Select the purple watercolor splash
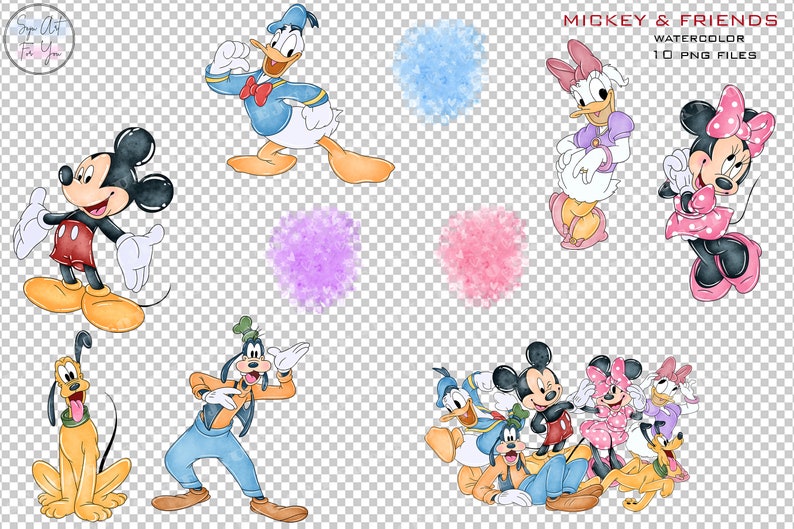This screenshot has height=529, width=794. tap(315, 259)
